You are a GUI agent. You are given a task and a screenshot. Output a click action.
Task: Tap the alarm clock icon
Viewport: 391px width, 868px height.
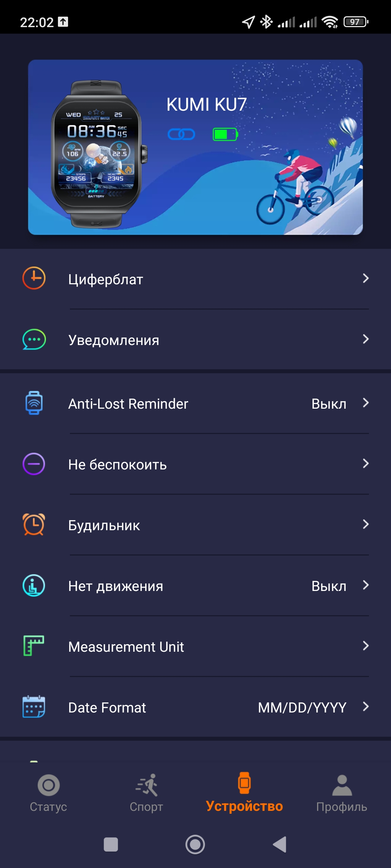point(34,524)
